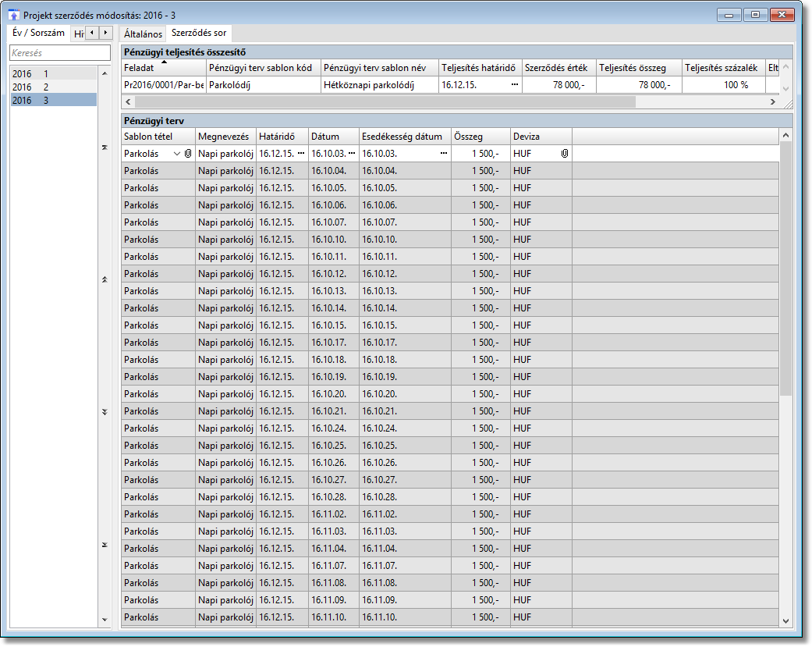Jump one page down in left list

click(105, 412)
